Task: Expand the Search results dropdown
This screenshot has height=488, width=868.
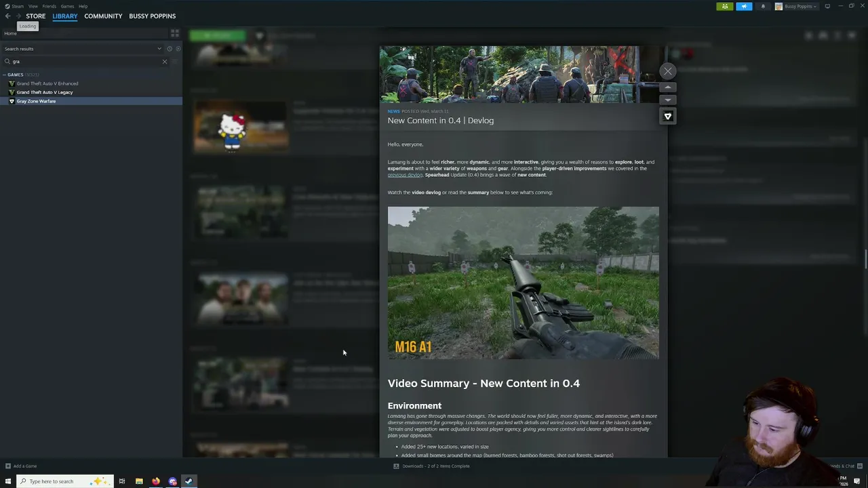Action: (x=159, y=49)
